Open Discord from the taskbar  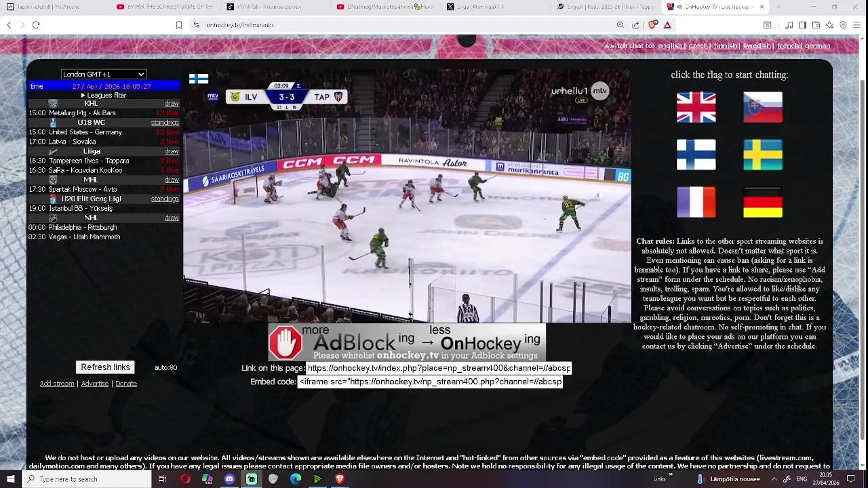[x=229, y=479]
